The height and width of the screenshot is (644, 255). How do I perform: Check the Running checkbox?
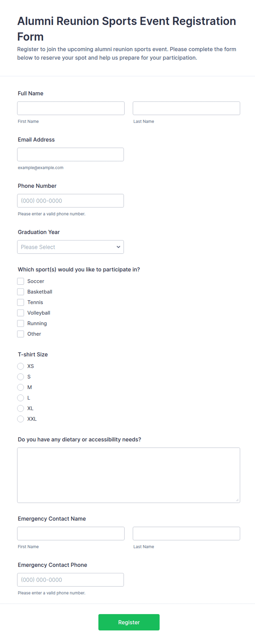pos(21,324)
